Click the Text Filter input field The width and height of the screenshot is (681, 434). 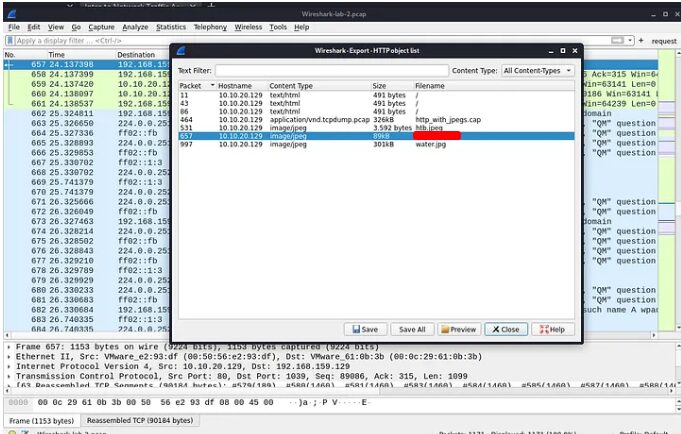330,71
